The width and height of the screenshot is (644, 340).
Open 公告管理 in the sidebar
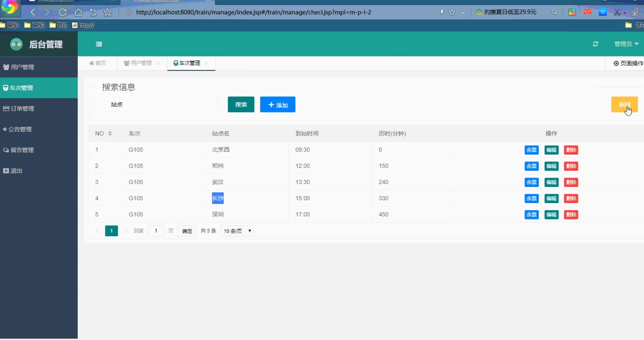pyautogui.click(x=39, y=129)
